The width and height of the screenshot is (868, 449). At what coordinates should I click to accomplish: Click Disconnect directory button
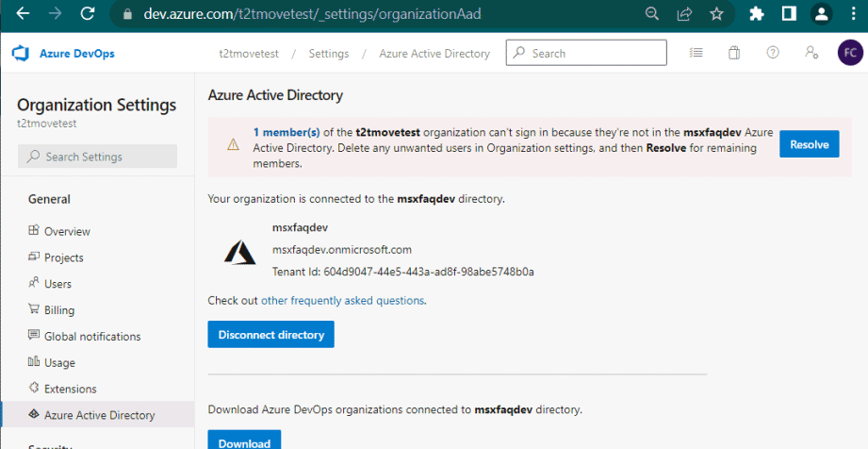270,334
